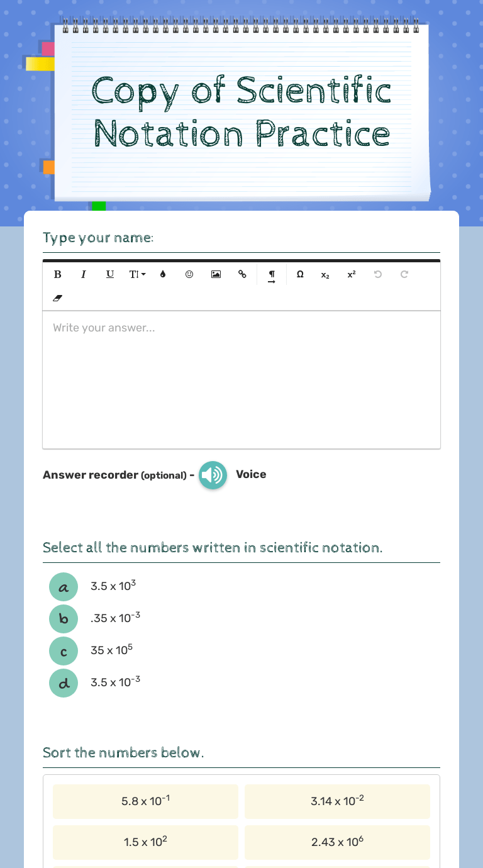This screenshot has height=868, width=483.
Task: Apply subscript formatting
Action: (x=325, y=274)
